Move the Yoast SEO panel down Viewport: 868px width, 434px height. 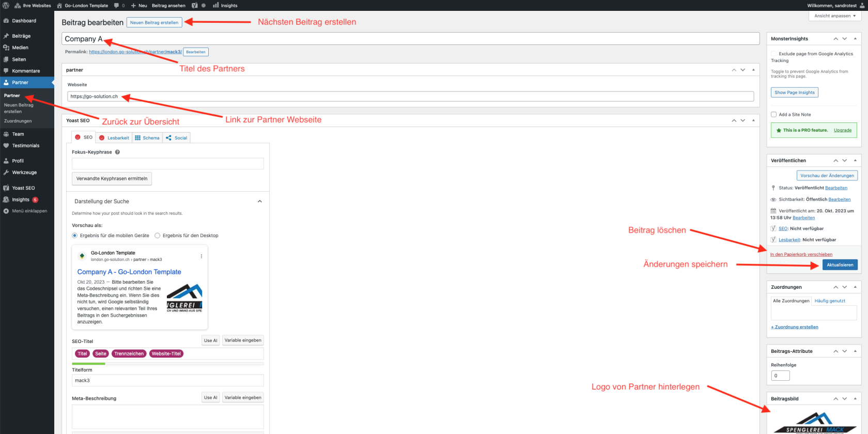coord(743,120)
